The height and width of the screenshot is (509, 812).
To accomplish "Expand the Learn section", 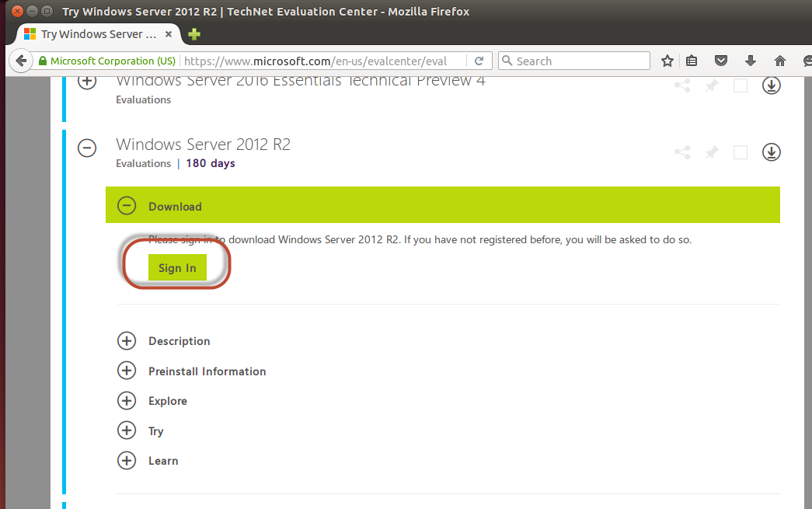I will [127, 460].
